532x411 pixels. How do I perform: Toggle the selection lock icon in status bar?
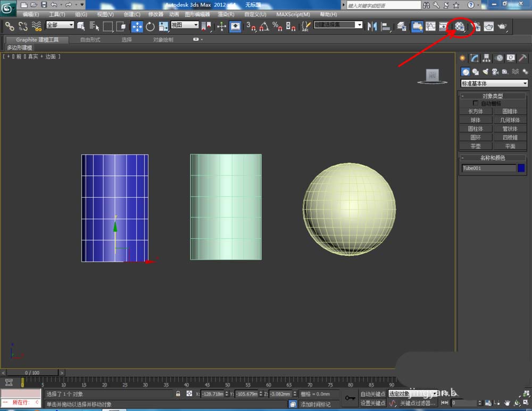pyautogui.click(x=178, y=394)
